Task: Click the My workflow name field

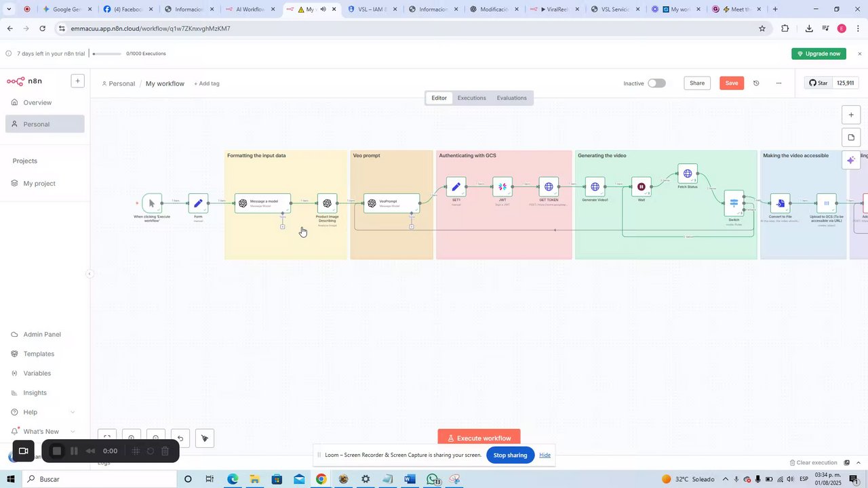Action: pos(165,84)
